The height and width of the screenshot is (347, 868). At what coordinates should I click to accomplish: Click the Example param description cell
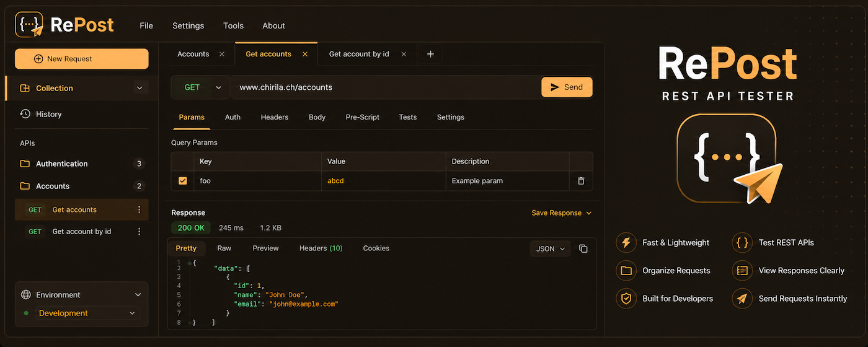507,181
